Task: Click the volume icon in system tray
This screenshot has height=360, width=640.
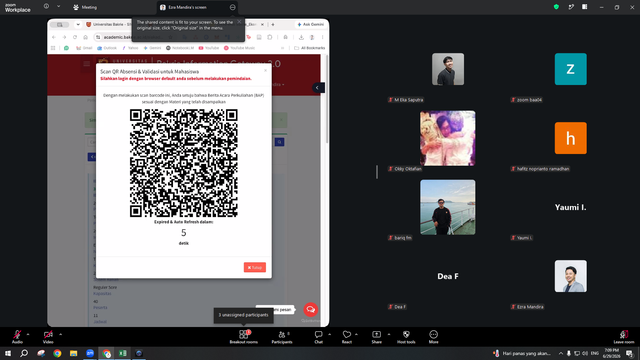Action: [585, 353]
